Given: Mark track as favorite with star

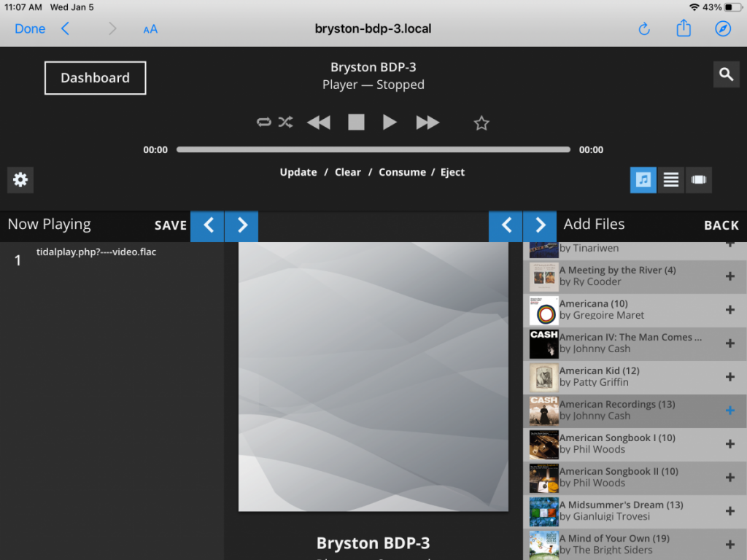Looking at the screenshot, I should coord(481,123).
